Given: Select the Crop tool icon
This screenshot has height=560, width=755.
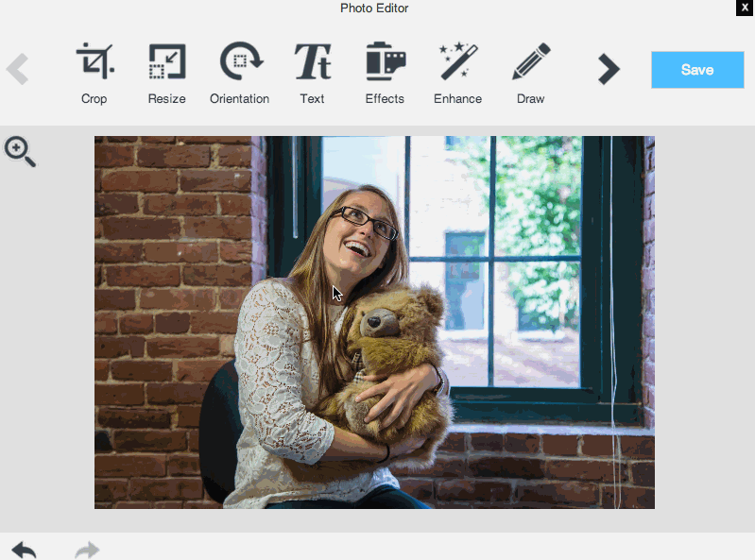Looking at the screenshot, I should pyautogui.click(x=94, y=62).
